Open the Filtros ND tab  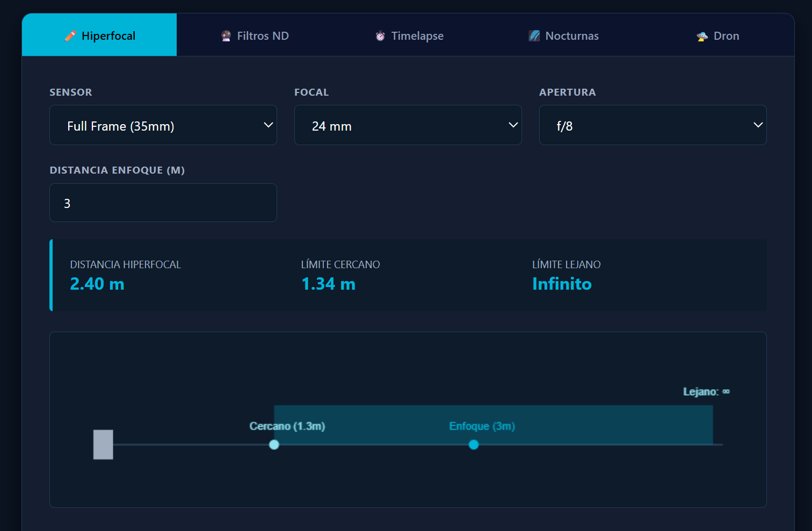coord(254,35)
